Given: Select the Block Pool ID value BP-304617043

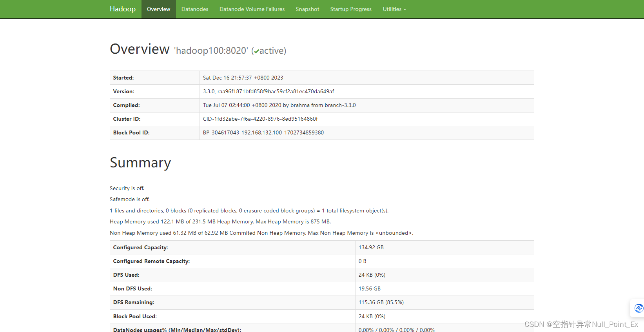Looking at the screenshot, I should click(263, 132).
